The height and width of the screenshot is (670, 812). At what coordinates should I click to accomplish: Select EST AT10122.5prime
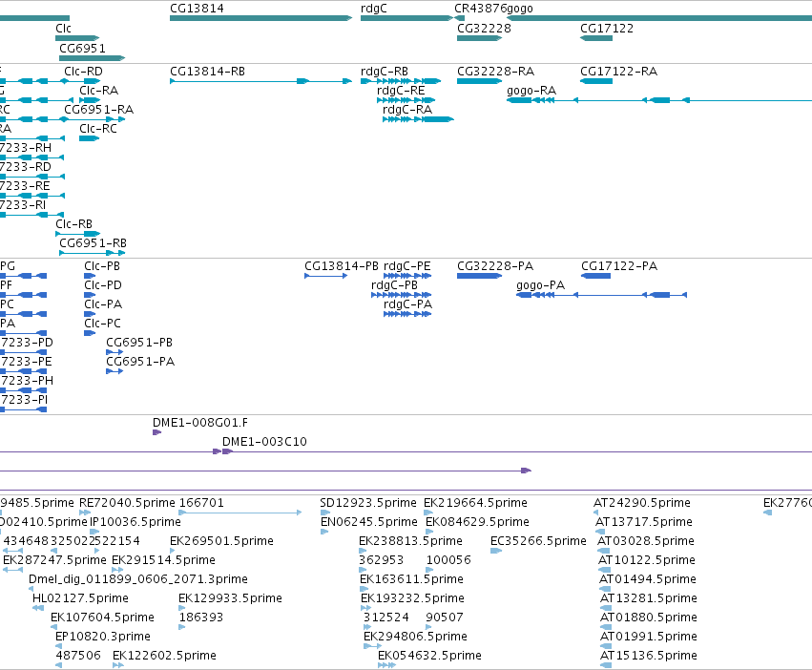[604, 570]
